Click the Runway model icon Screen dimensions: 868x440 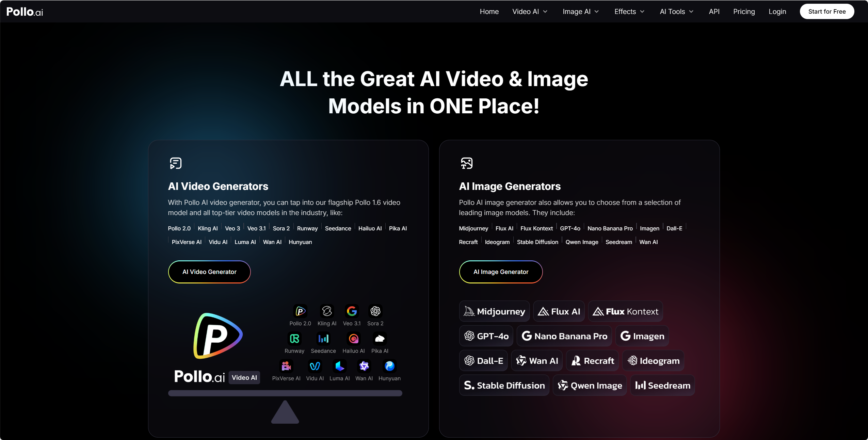tap(294, 339)
